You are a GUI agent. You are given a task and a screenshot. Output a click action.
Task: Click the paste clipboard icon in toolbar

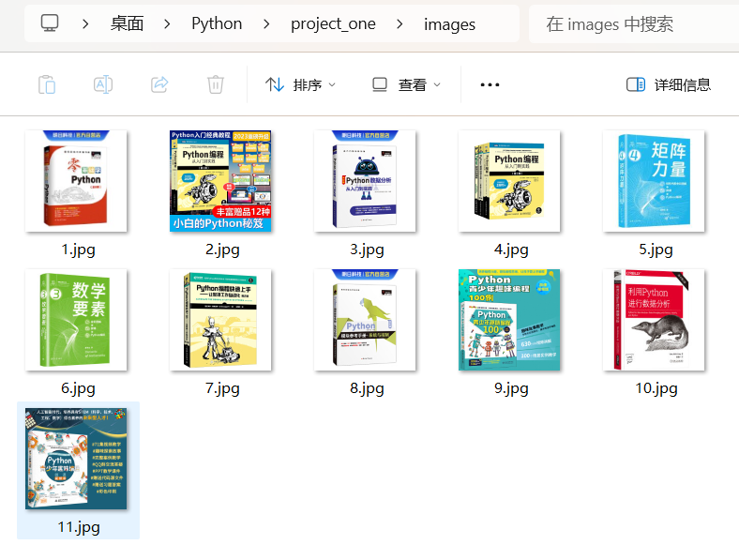(x=47, y=84)
